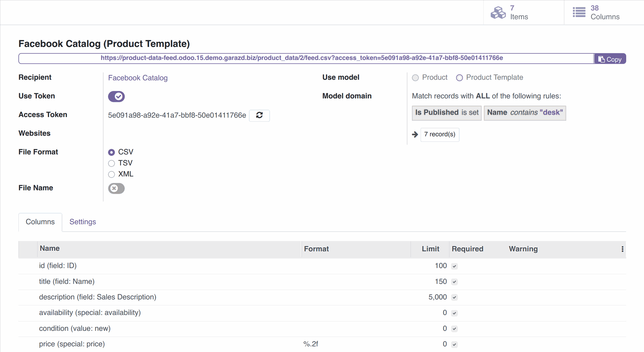644x352 pixels.
Task: Open the 7 record(s) button
Action: click(x=440, y=134)
